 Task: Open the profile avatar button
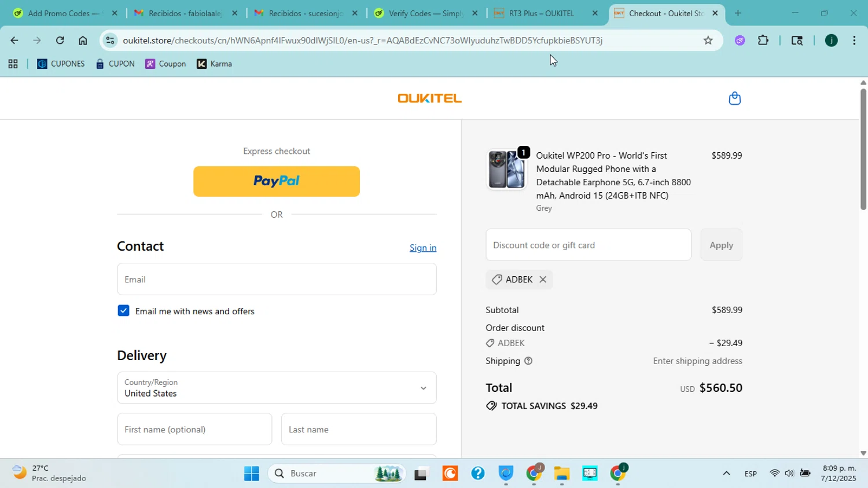pyautogui.click(x=831, y=41)
